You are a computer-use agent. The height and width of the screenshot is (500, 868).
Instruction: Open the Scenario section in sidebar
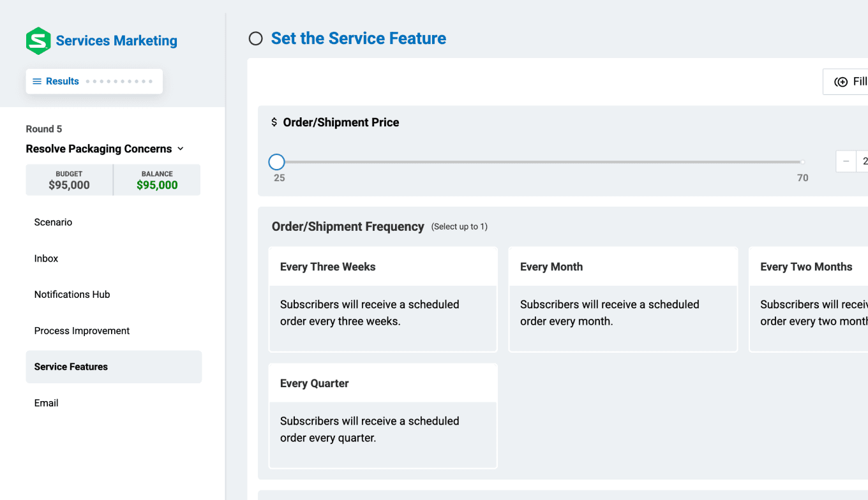54,223
